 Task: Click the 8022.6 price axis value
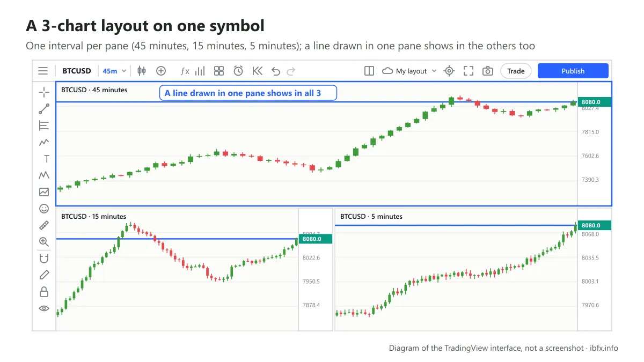coord(311,258)
